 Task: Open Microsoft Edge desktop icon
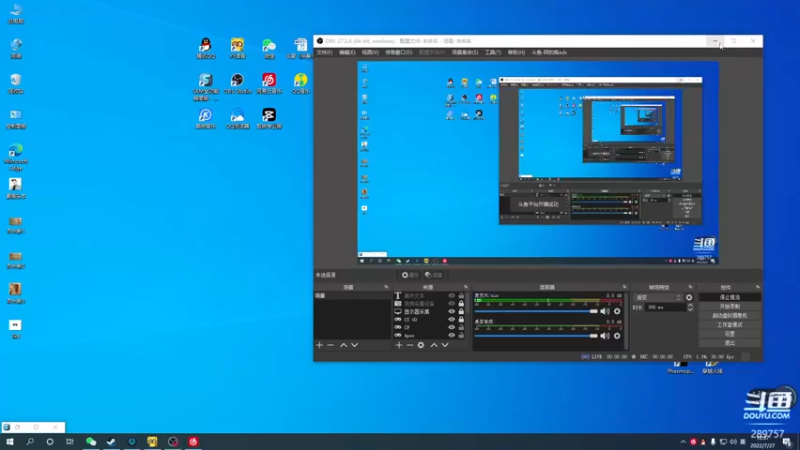pyautogui.click(x=16, y=157)
